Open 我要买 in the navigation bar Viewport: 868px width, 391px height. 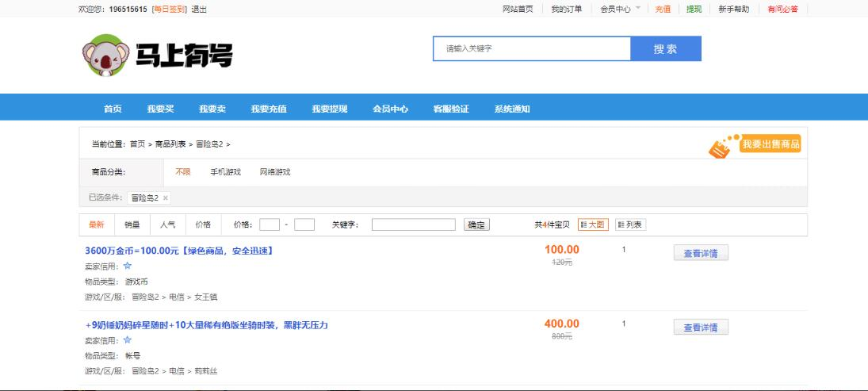[x=160, y=109]
